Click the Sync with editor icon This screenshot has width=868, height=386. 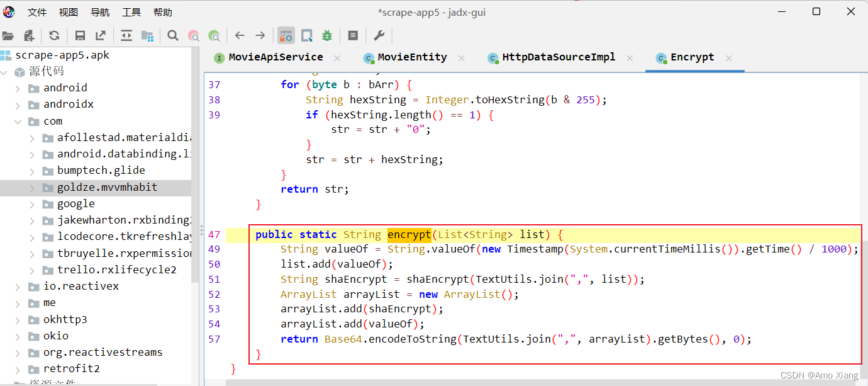[x=126, y=36]
